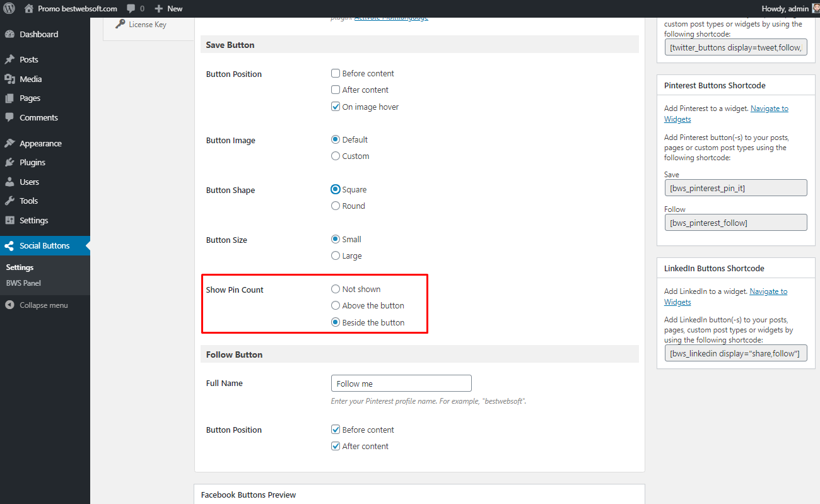The width and height of the screenshot is (820, 504).
Task: Click the Users person icon
Action: [x=9, y=182]
